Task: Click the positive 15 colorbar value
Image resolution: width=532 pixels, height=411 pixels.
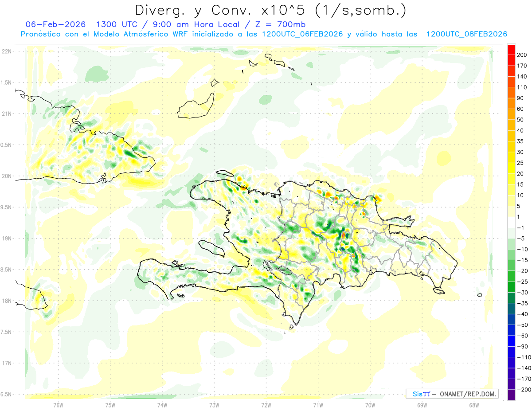Action: pyautogui.click(x=520, y=184)
